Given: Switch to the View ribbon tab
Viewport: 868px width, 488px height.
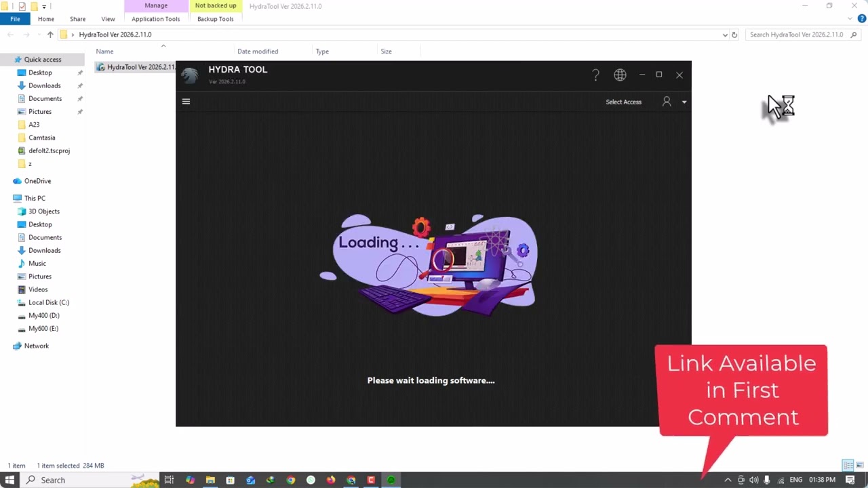Looking at the screenshot, I should click(x=108, y=19).
